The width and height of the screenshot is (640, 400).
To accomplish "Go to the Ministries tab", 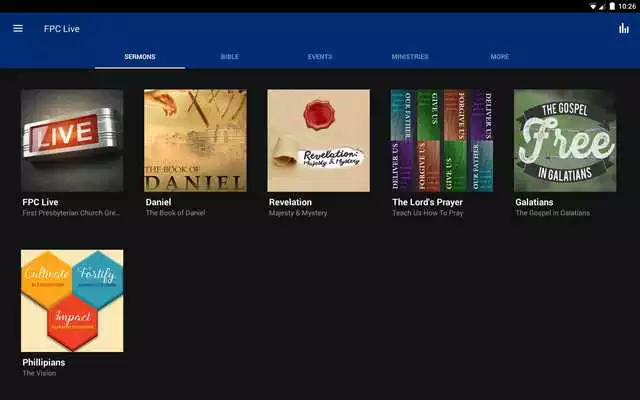I will 410,57.
